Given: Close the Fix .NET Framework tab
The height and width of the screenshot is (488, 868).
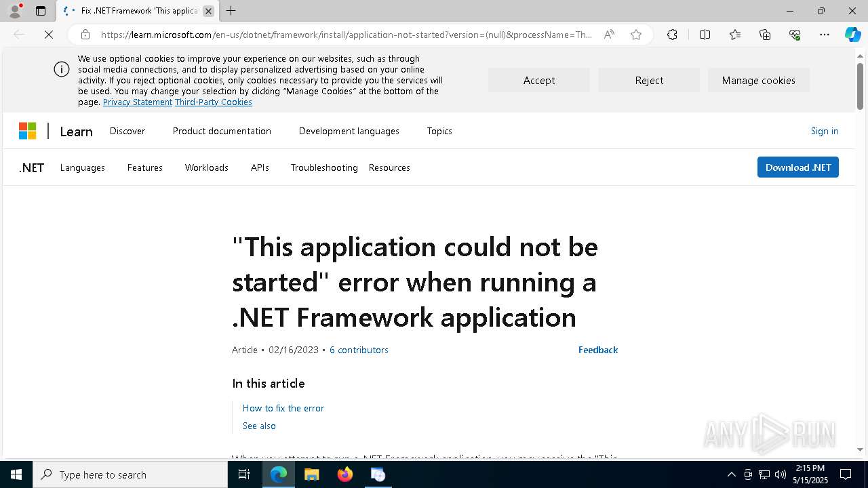Looking at the screenshot, I should [x=208, y=11].
